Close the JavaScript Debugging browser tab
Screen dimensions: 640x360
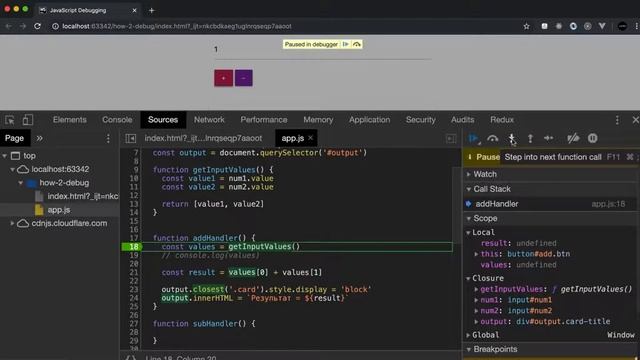134,10
